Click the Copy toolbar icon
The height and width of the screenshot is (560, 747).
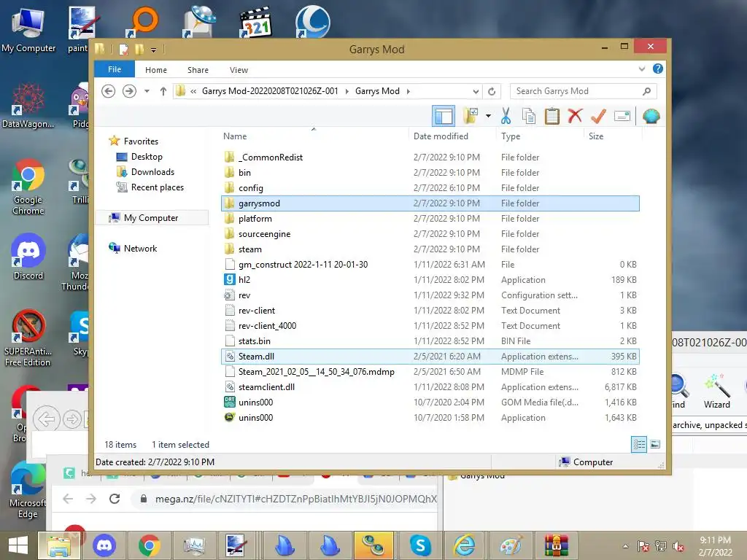(x=529, y=116)
